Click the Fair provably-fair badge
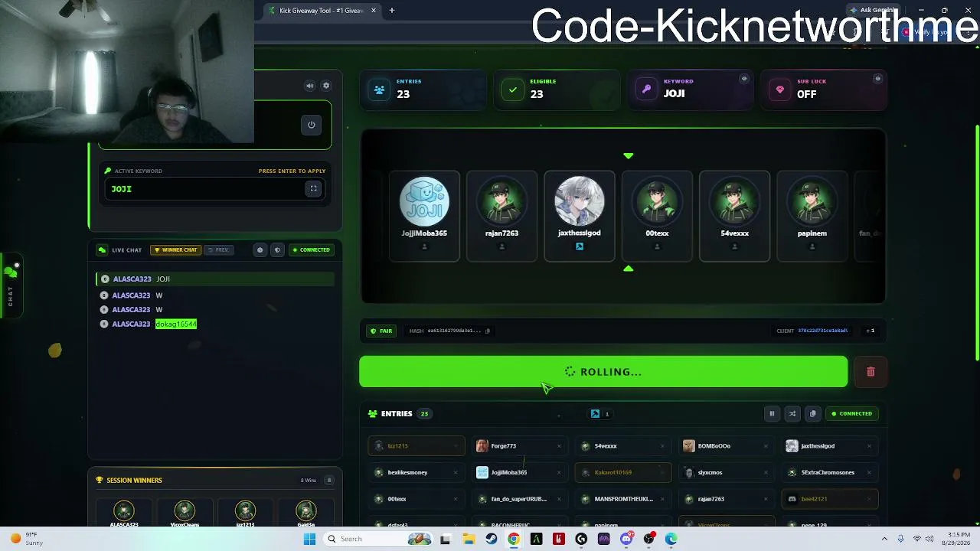 click(x=381, y=331)
